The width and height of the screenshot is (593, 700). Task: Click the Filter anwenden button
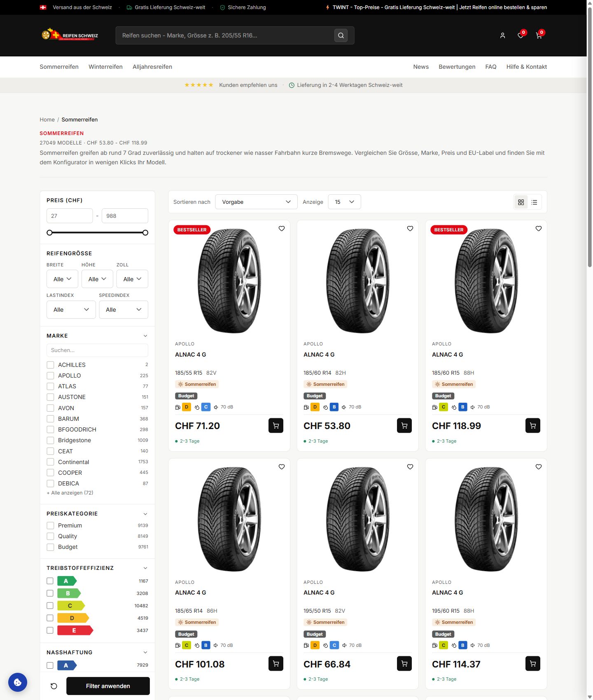point(108,686)
